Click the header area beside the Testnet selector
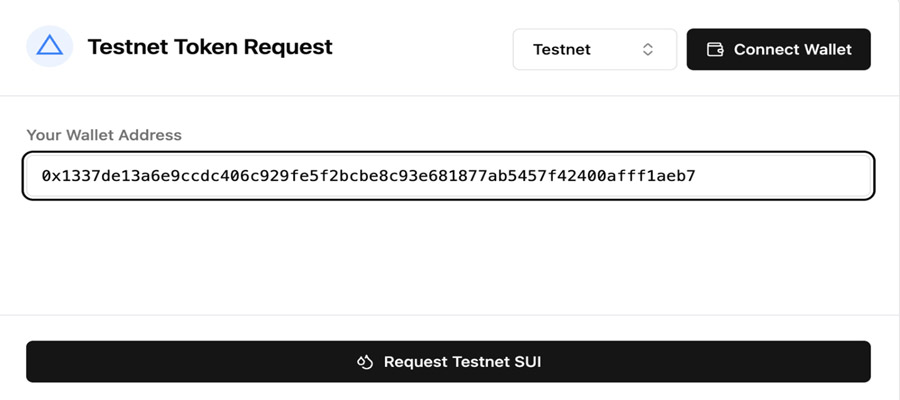900x400 pixels. tap(422, 48)
